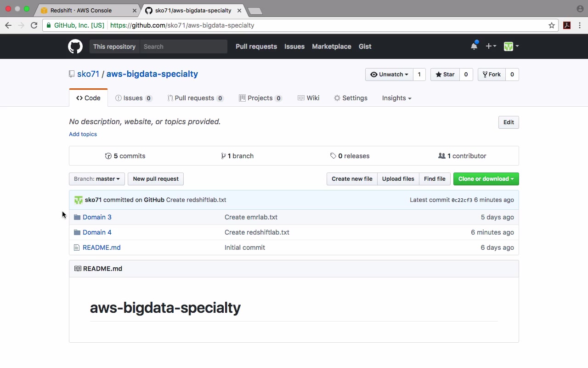Open the GitHub Octocat home logo
Screen dimensions: 588x368
tap(75, 46)
